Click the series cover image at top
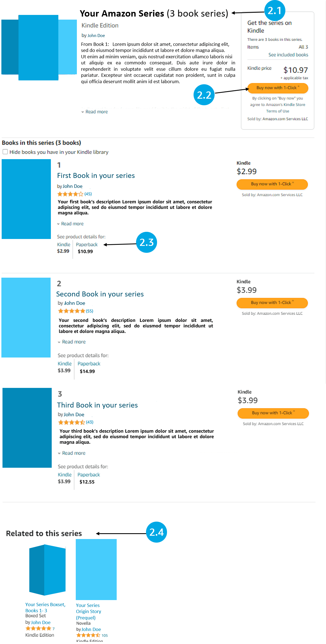326x644 pixels. 39,48
